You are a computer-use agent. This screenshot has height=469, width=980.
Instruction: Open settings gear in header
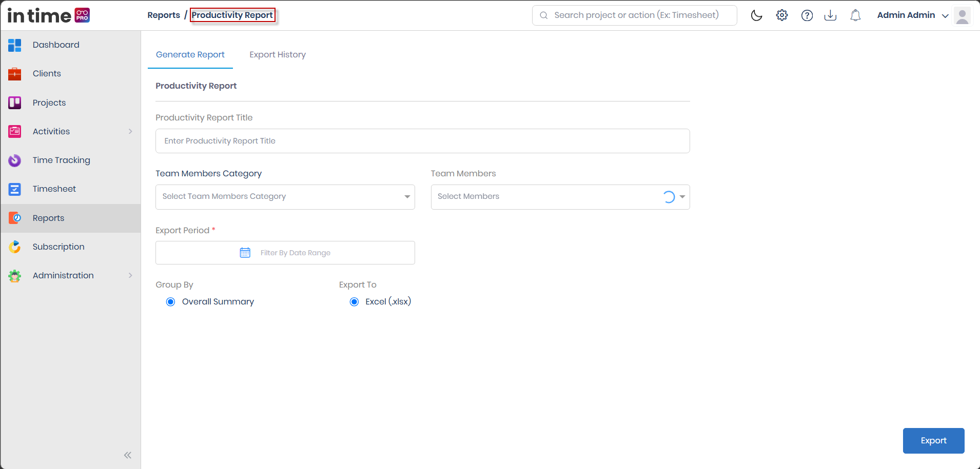pos(782,15)
